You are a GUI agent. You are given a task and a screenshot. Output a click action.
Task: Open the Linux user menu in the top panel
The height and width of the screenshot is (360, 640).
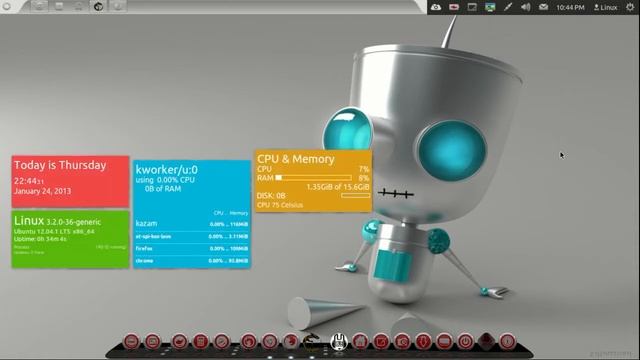[x=606, y=7]
